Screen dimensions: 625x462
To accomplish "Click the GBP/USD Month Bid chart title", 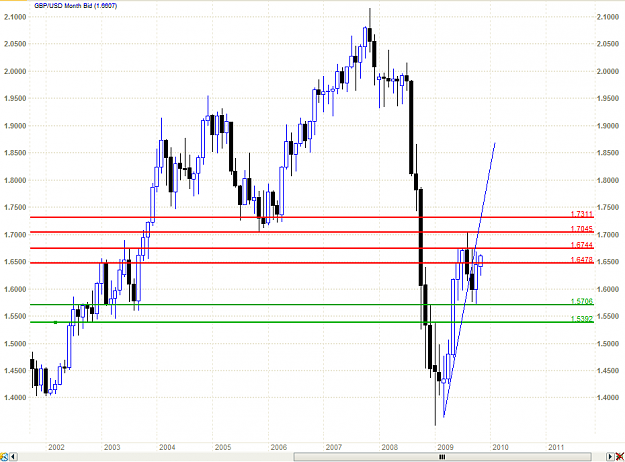I will click(x=76, y=6).
